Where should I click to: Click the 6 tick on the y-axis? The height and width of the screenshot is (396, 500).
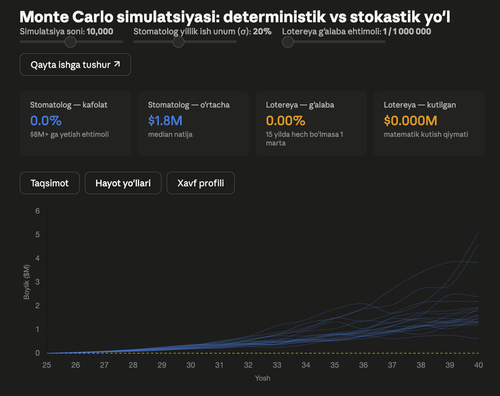[x=37, y=211]
